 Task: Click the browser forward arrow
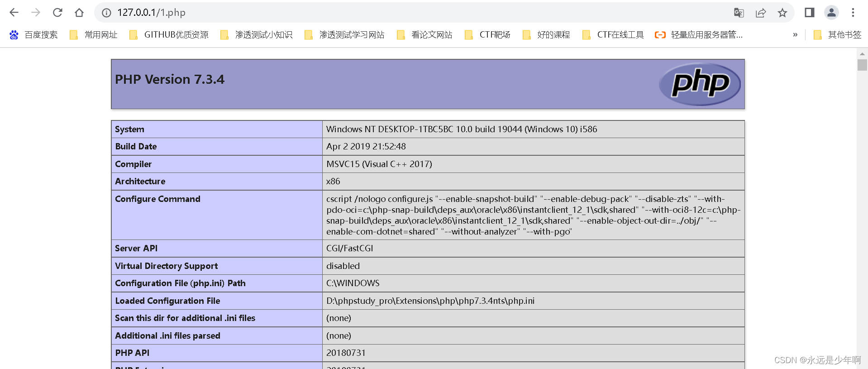pyautogui.click(x=36, y=13)
